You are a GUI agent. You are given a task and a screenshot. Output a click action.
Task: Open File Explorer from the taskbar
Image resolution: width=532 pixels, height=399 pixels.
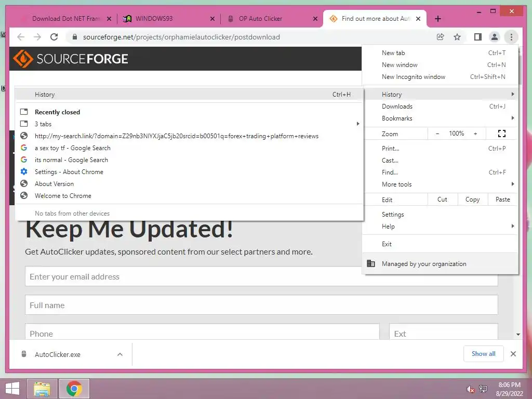click(x=42, y=389)
